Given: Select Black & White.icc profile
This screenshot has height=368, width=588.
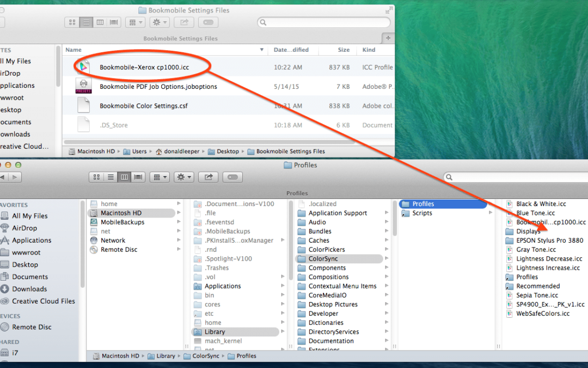Looking at the screenshot, I should point(541,204).
